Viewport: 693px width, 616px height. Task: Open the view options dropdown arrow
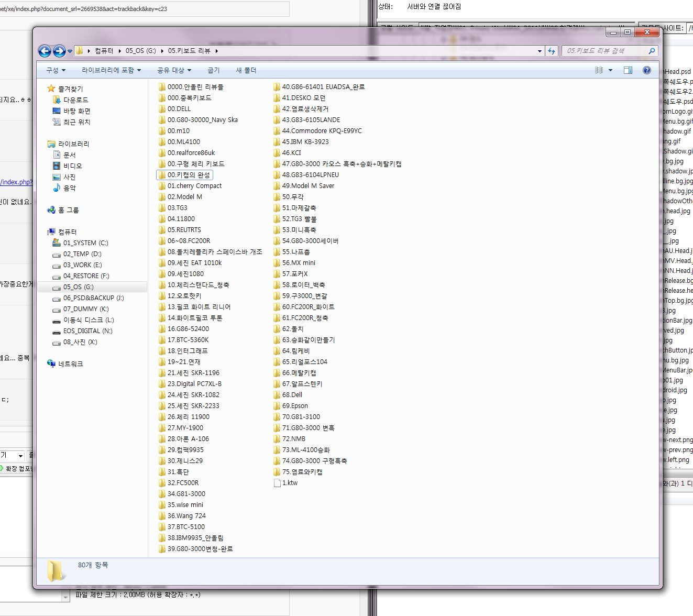610,70
